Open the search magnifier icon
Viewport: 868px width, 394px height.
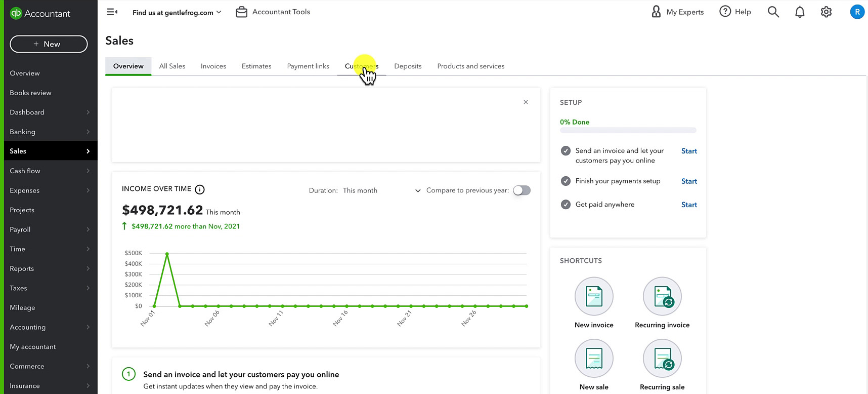[773, 12]
